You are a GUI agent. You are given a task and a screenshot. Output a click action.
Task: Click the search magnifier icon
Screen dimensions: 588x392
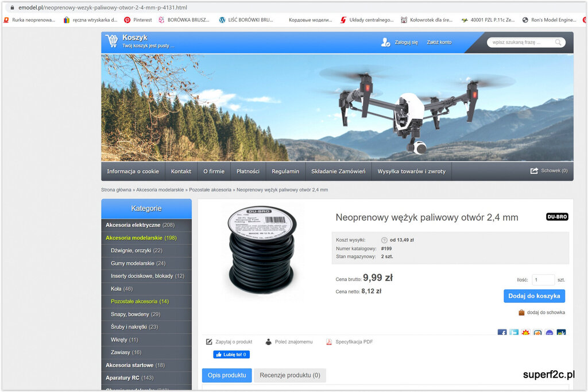558,43
